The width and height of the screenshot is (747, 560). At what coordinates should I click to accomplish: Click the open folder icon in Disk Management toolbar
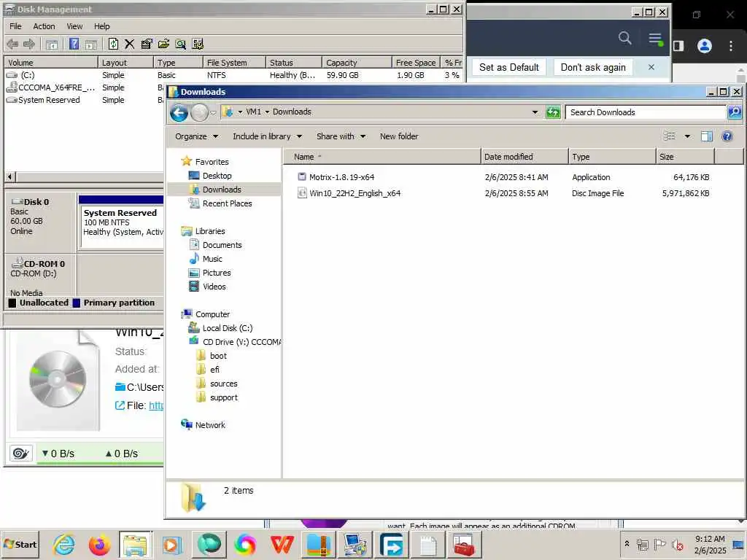pyautogui.click(x=163, y=44)
